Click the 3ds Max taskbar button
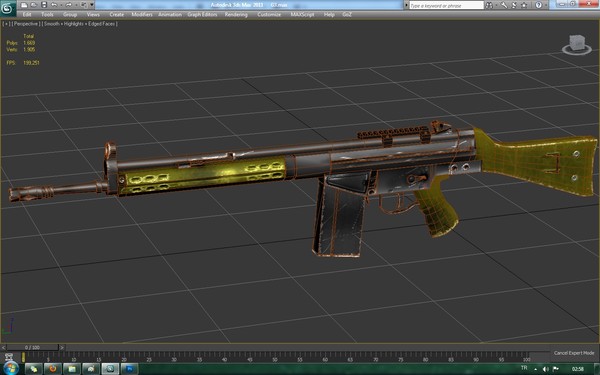This screenshot has height=375, width=600. click(110, 369)
